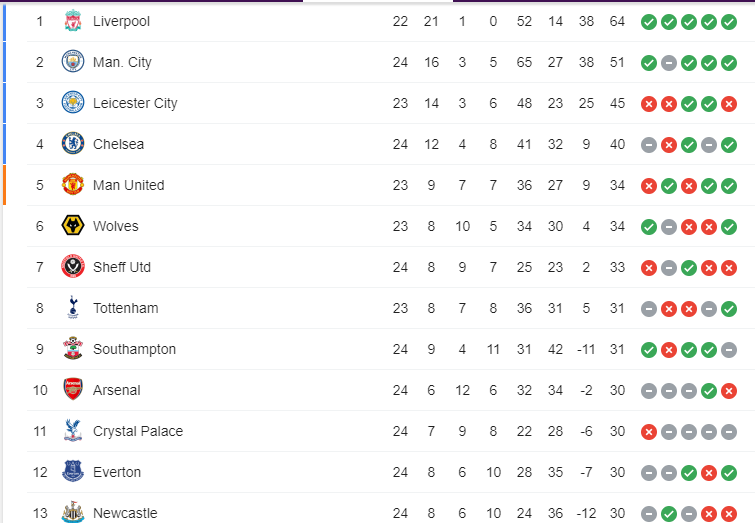Click Liverpool's most recent win result icon
This screenshot has height=523, width=755.
729,21
